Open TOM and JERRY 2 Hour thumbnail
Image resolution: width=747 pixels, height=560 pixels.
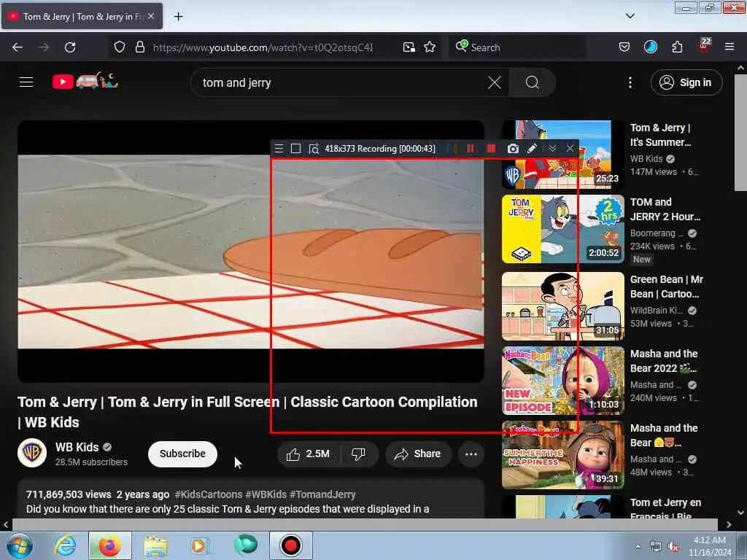[x=562, y=229]
